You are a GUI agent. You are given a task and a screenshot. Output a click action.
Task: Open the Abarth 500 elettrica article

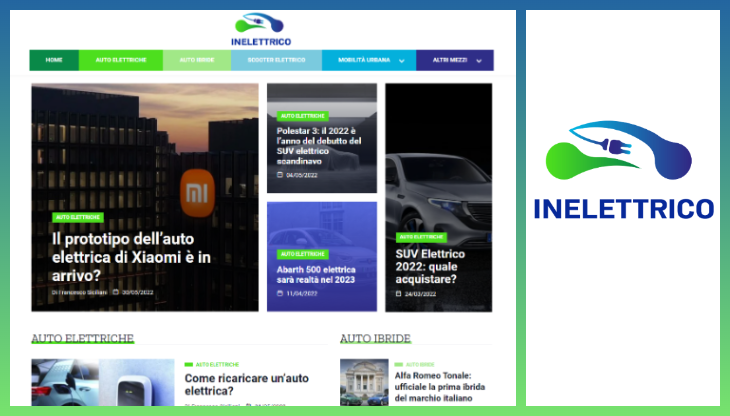click(316, 275)
